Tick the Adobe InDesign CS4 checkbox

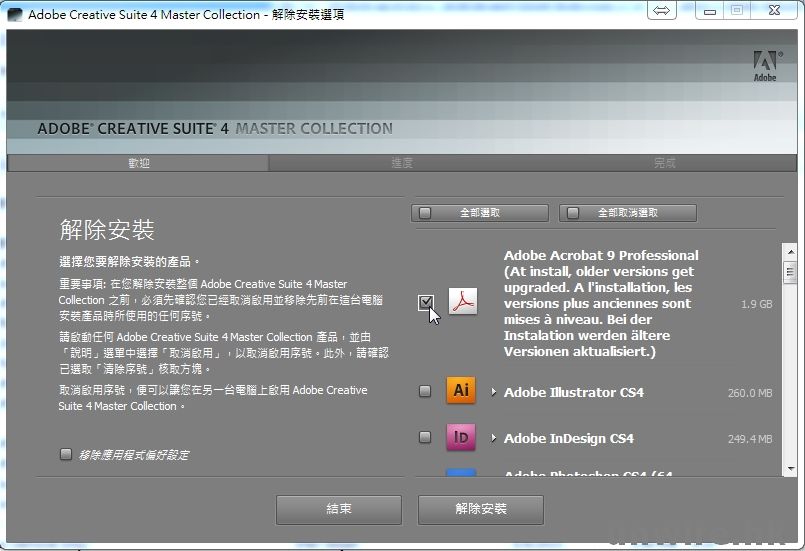tap(425, 438)
